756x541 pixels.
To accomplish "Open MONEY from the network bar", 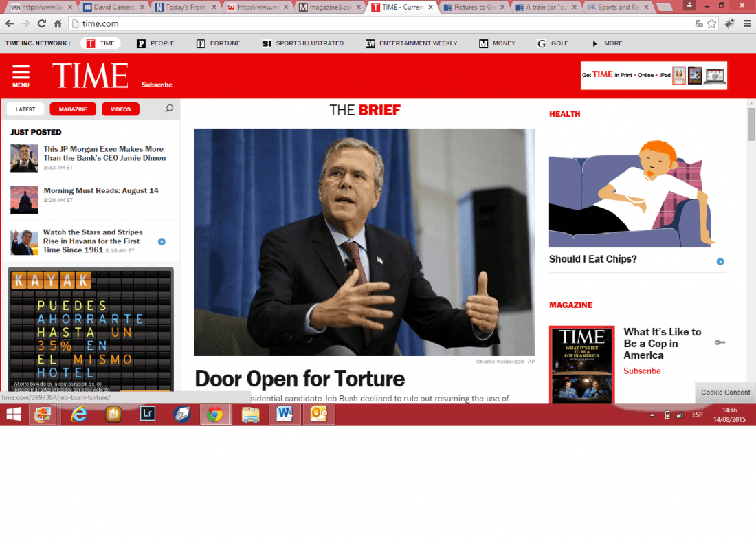I will click(x=497, y=43).
